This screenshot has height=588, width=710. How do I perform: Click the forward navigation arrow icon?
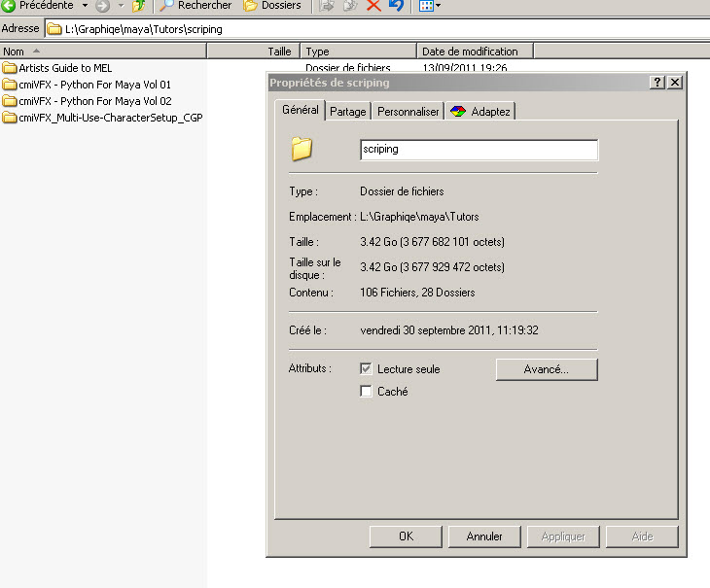click(103, 6)
